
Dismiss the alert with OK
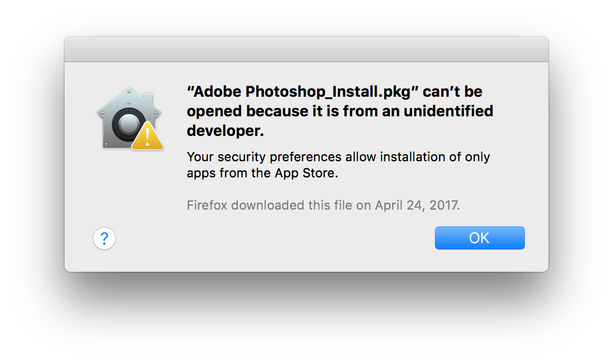coord(479,237)
